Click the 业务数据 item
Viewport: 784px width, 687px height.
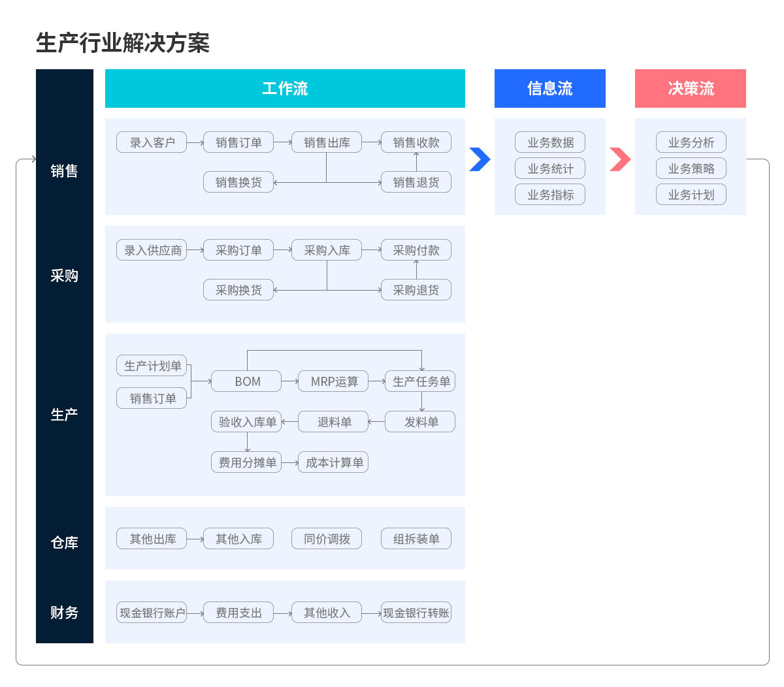pyautogui.click(x=549, y=142)
